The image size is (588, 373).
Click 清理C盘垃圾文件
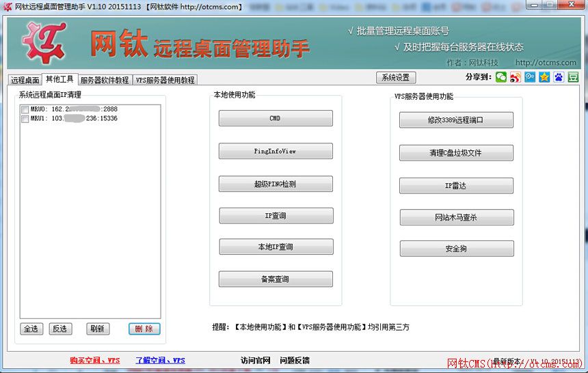(x=456, y=153)
